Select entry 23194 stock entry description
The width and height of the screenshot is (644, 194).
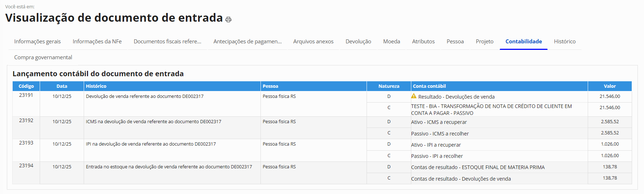click(x=169, y=167)
